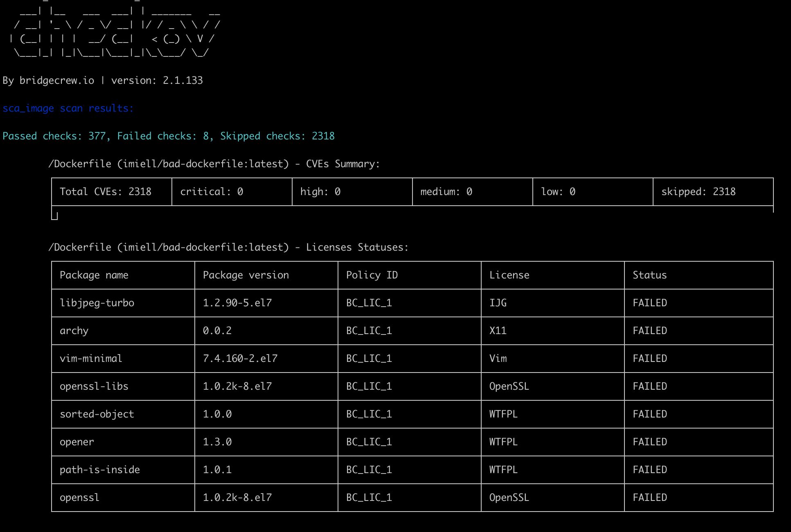Click the opener package name cell
The image size is (791, 532).
click(77, 442)
